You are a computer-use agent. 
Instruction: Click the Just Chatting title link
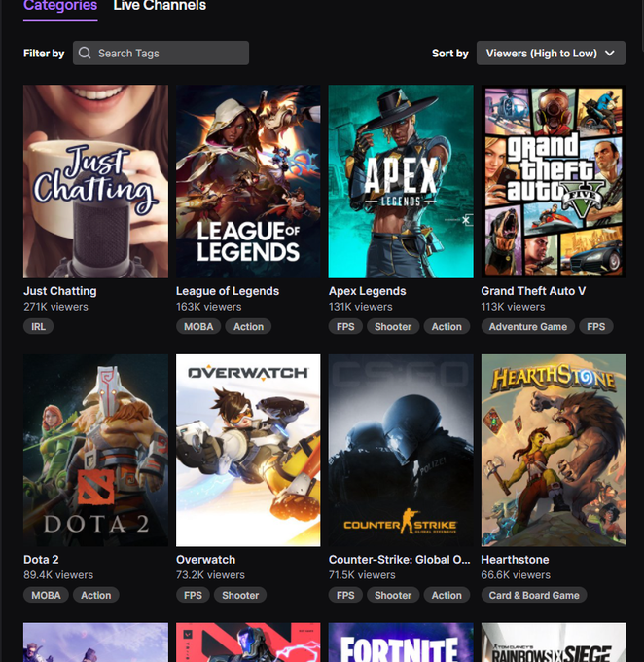coord(60,291)
